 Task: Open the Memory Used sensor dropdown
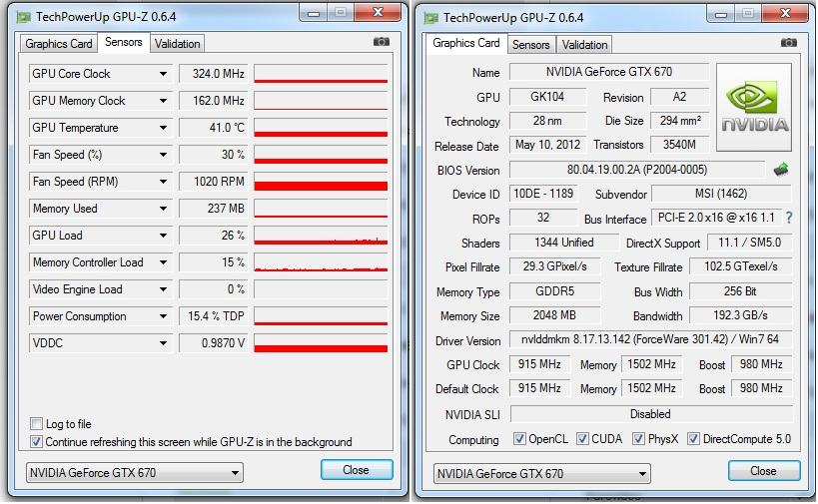(163, 209)
